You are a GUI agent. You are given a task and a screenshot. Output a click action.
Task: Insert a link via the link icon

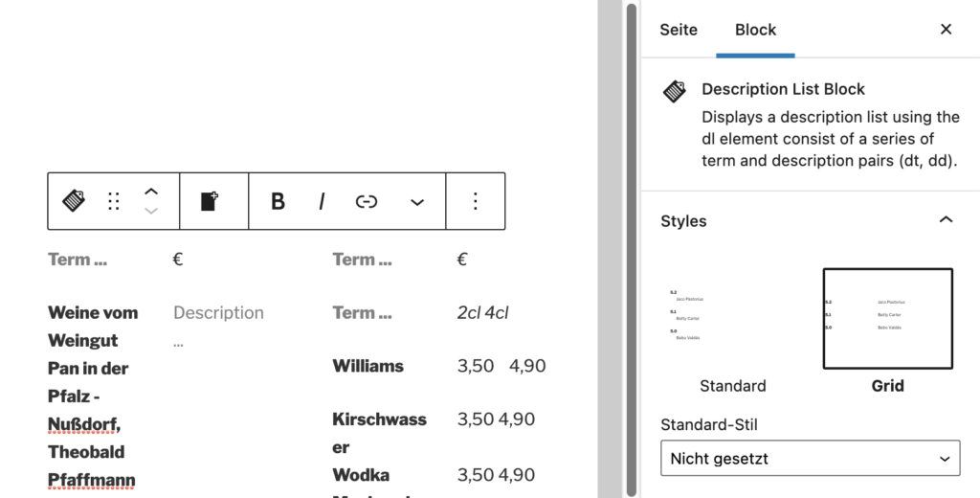(x=367, y=201)
